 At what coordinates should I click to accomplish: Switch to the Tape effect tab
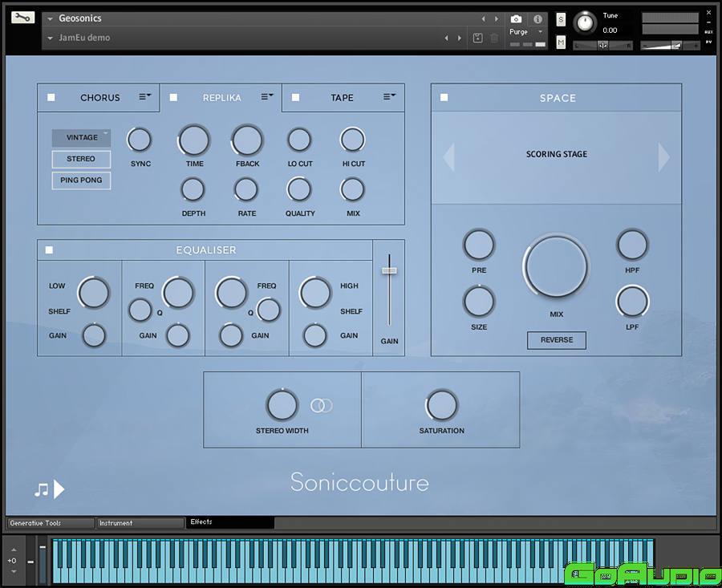[x=342, y=98]
